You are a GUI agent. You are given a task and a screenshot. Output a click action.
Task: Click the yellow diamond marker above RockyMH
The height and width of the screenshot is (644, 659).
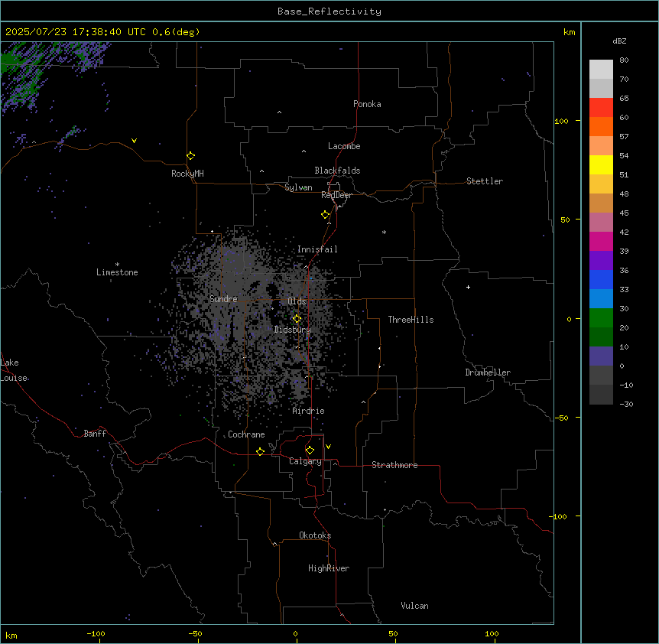(190, 156)
